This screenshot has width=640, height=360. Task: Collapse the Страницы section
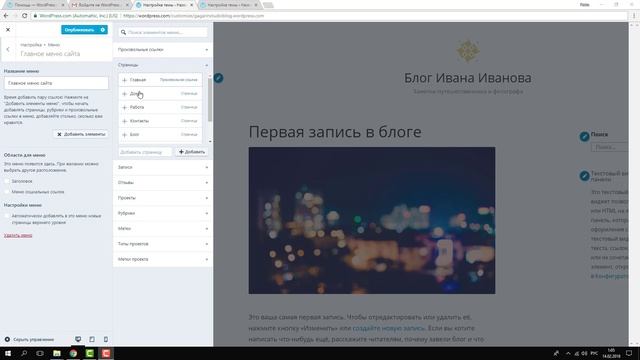(163, 65)
